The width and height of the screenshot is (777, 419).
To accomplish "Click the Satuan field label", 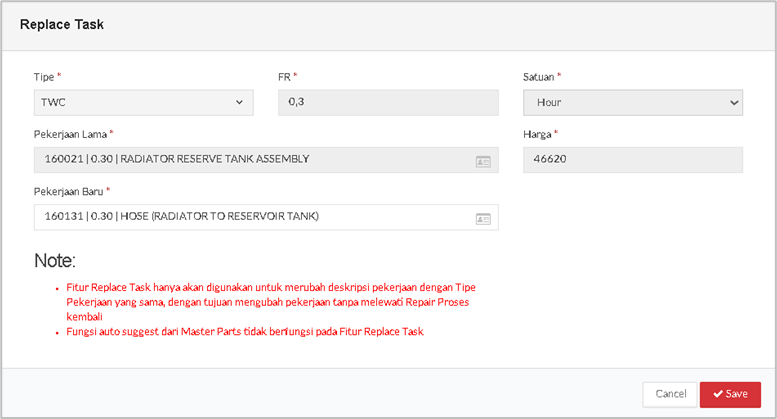I will (538, 77).
